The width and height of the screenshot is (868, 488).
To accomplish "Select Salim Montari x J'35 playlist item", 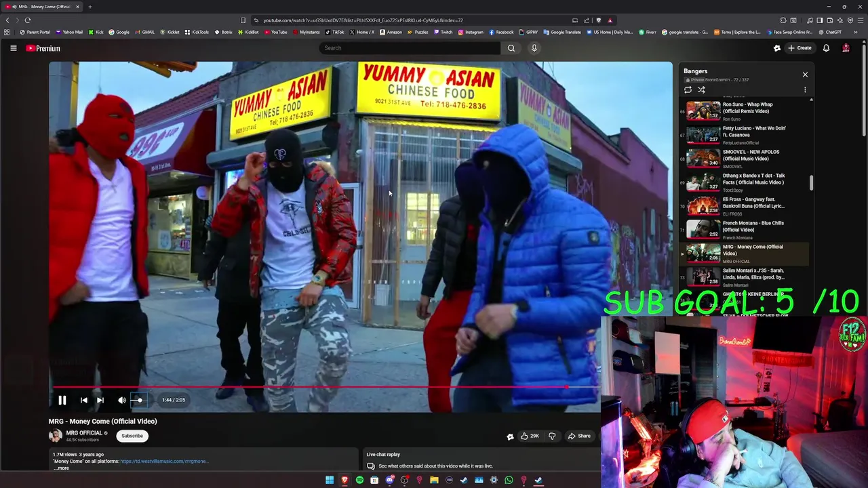I will 744,277.
